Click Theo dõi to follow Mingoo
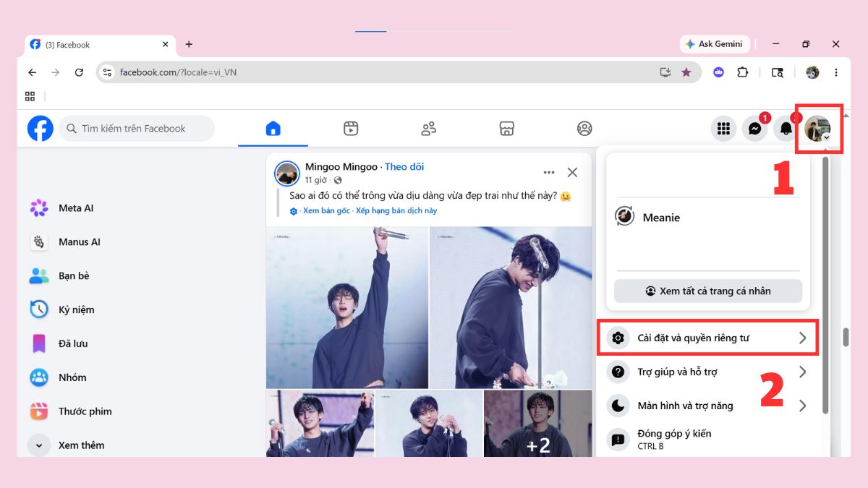 click(x=404, y=167)
